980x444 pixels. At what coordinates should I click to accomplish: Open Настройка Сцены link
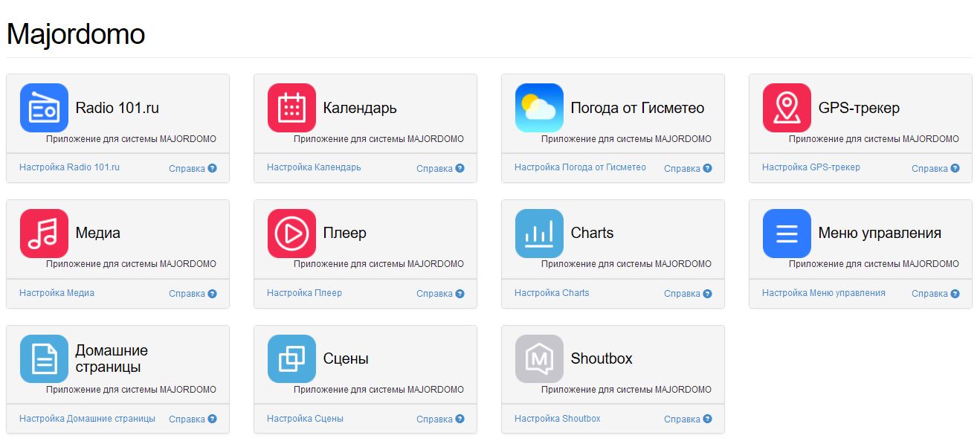click(x=305, y=419)
